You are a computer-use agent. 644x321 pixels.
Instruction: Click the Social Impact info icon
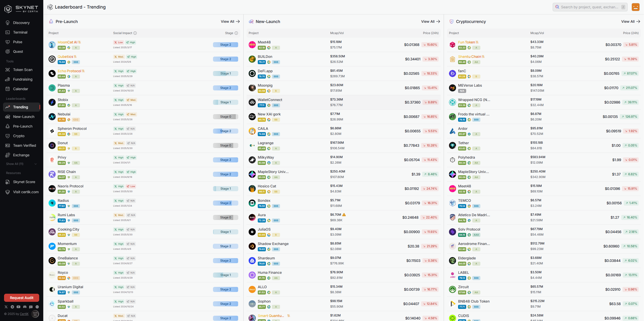135,33
